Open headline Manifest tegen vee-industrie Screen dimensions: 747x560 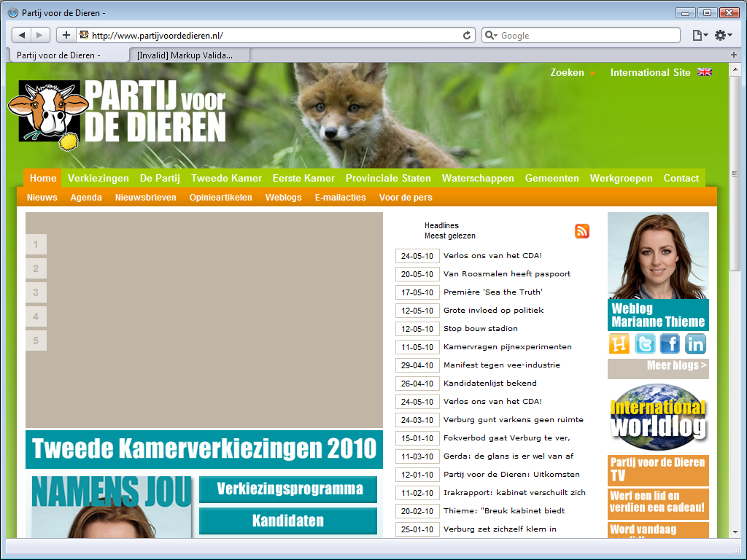(x=502, y=365)
